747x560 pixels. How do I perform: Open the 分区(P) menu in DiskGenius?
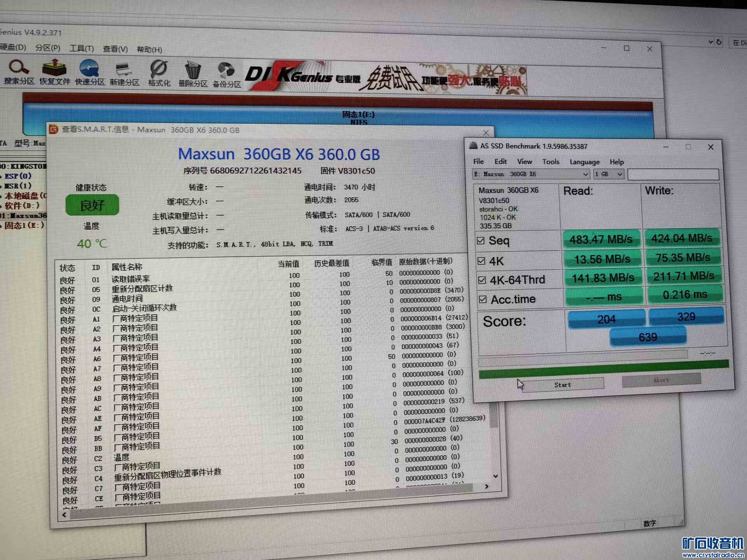click(x=47, y=48)
